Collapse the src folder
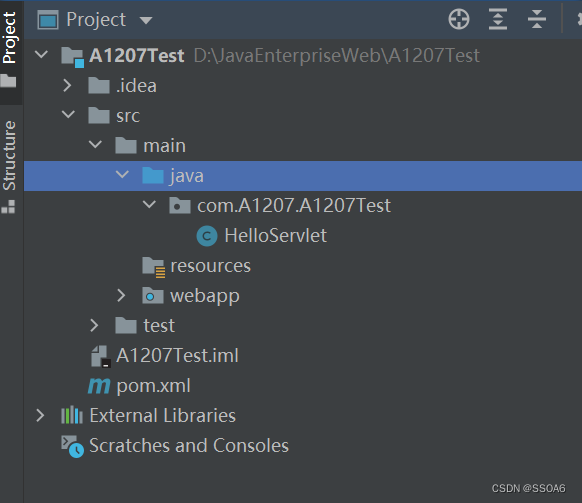This screenshot has height=503, width=582. (68, 114)
